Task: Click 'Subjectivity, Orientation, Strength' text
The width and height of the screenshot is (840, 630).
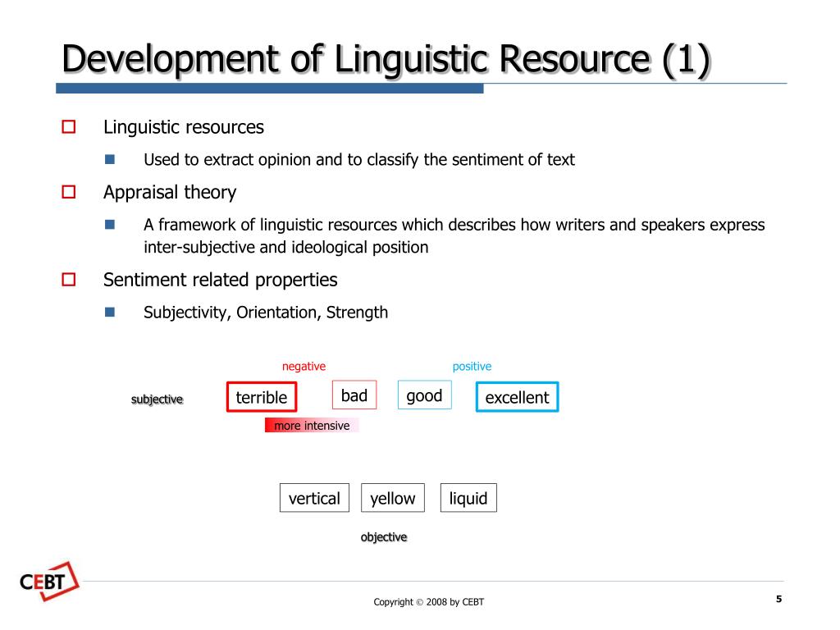Action: pyautogui.click(x=266, y=313)
